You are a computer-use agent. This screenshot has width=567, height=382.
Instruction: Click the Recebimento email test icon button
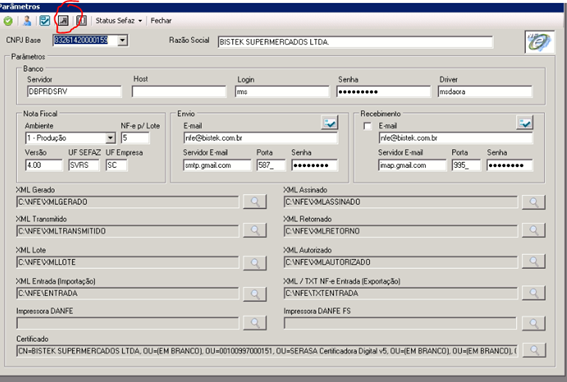click(525, 123)
